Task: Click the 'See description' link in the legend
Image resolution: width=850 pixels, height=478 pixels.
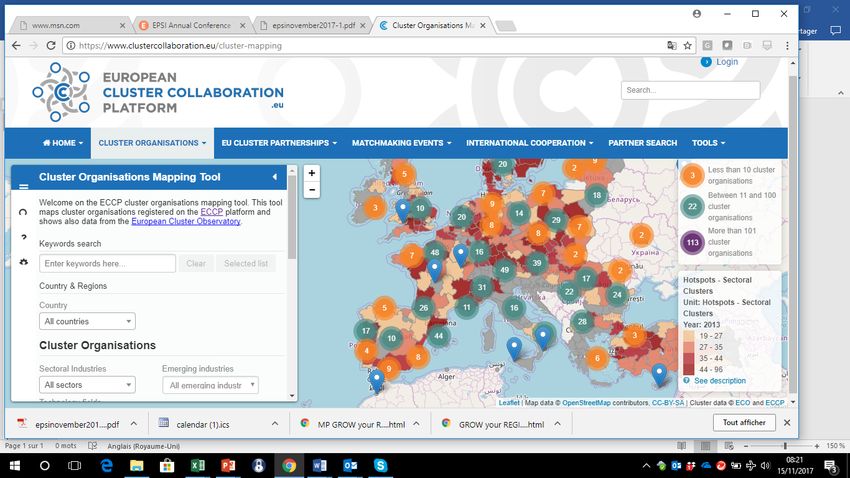Action: coord(720,381)
